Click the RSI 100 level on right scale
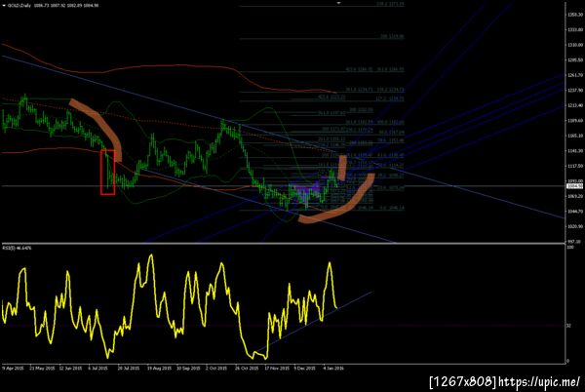This screenshot has height=392, width=585. [x=569, y=248]
